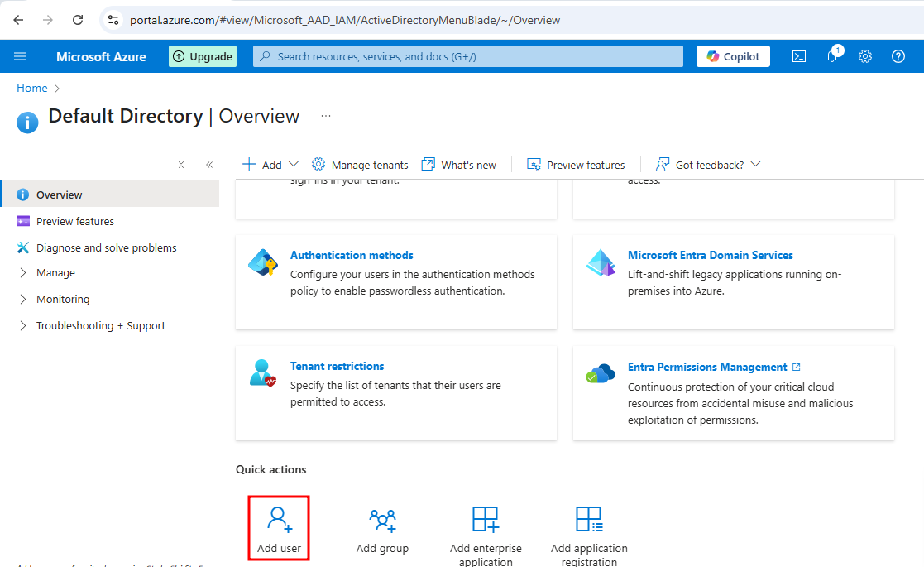This screenshot has height=567, width=924.
Task: Click the Upgrade button
Action: (x=203, y=56)
